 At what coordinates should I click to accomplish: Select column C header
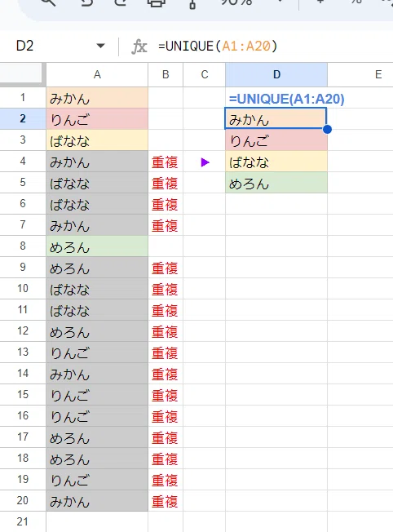204,74
